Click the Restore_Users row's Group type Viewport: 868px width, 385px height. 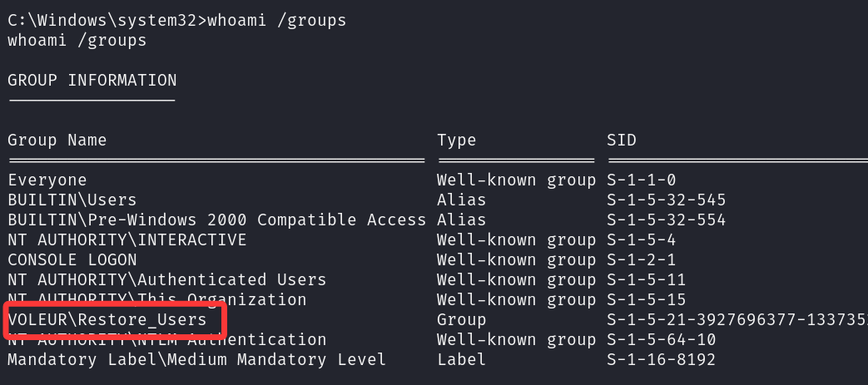[x=461, y=320]
